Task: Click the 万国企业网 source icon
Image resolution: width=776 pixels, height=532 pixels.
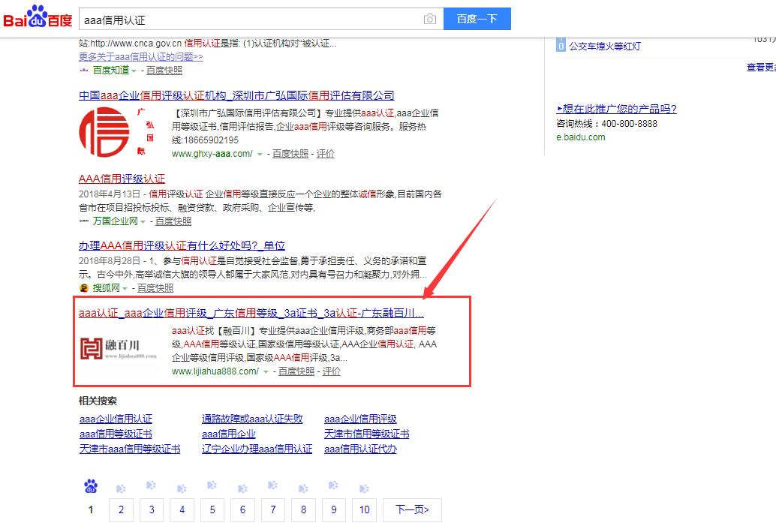Action: 84,221
